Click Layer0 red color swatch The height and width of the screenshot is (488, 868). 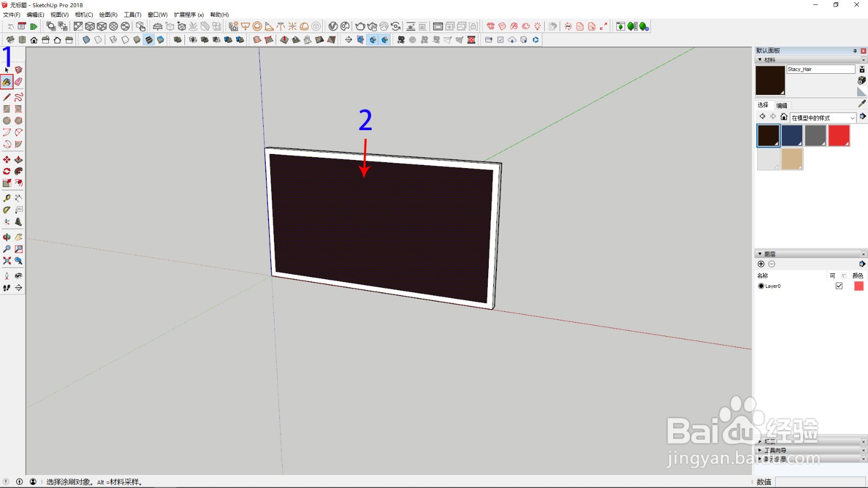coord(859,286)
